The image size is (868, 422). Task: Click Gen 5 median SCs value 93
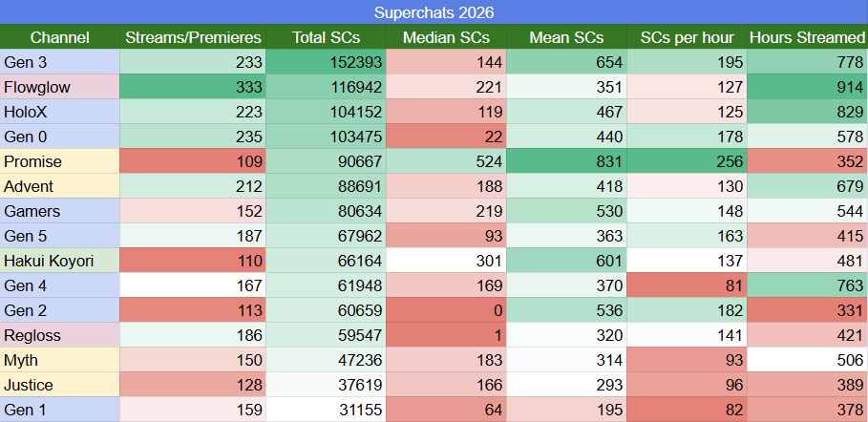coord(446,236)
